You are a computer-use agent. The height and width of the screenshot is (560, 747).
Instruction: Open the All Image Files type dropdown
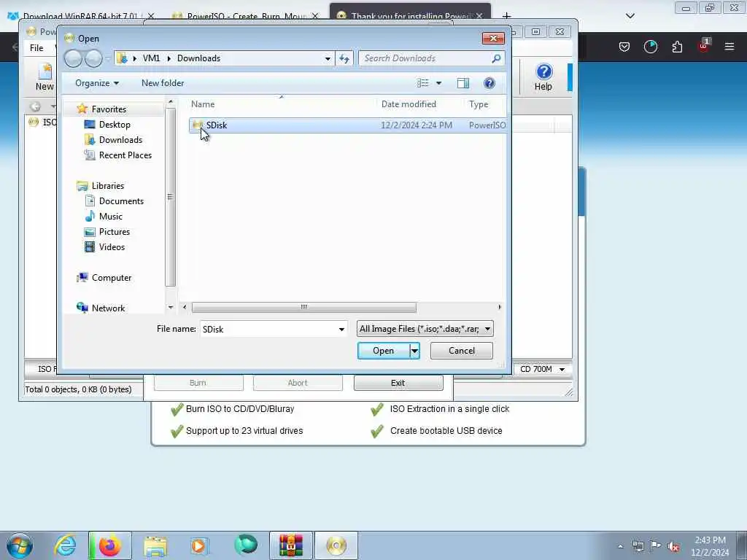click(x=425, y=329)
